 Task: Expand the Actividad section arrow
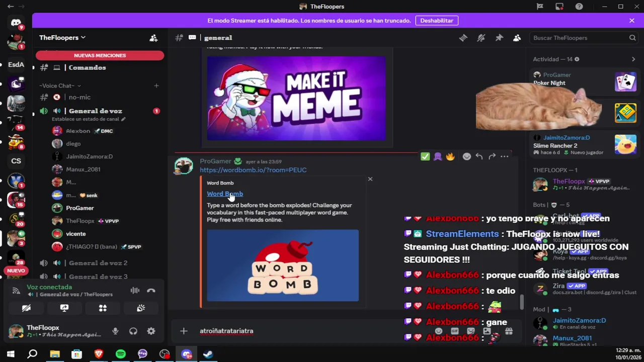(x=633, y=59)
